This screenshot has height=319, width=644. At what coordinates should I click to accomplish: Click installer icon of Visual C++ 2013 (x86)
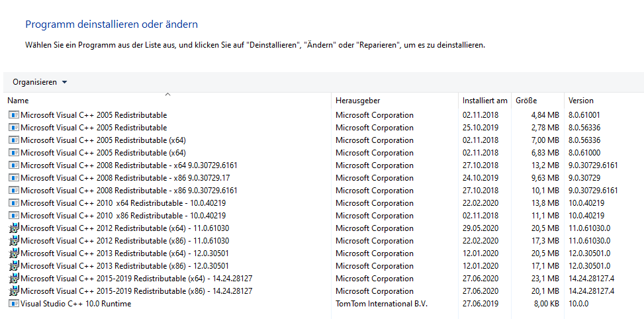click(14, 266)
